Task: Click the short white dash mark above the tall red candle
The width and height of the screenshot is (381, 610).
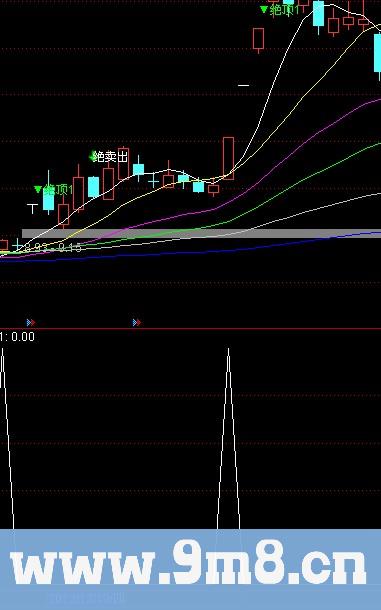Action: point(244,85)
